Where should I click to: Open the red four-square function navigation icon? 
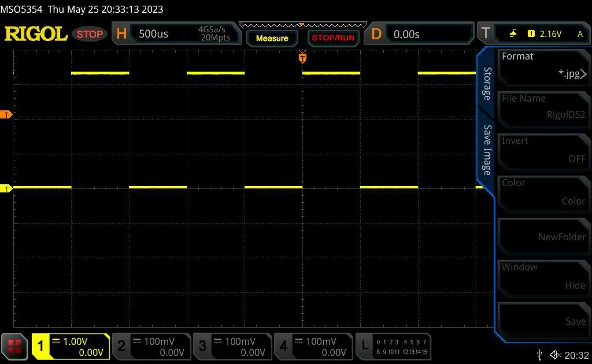pyautogui.click(x=14, y=347)
